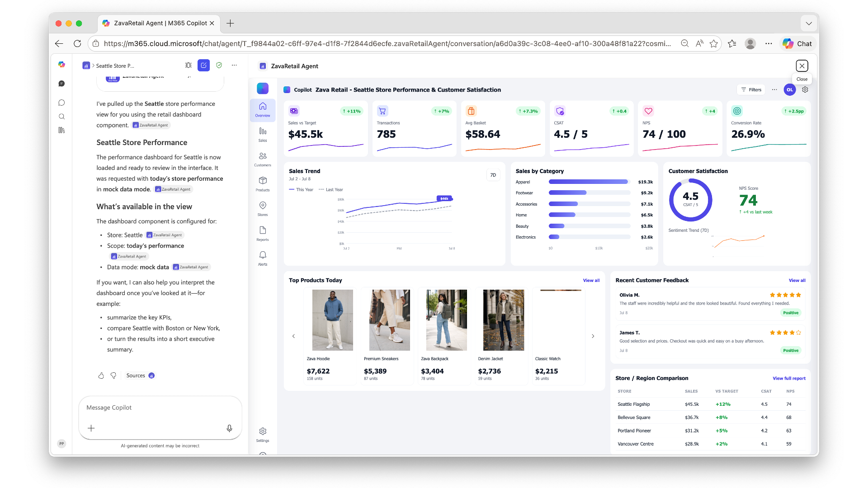The image size is (868, 488).
Task: Close the ZavaRetail Agent panel
Action: coord(802,66)
